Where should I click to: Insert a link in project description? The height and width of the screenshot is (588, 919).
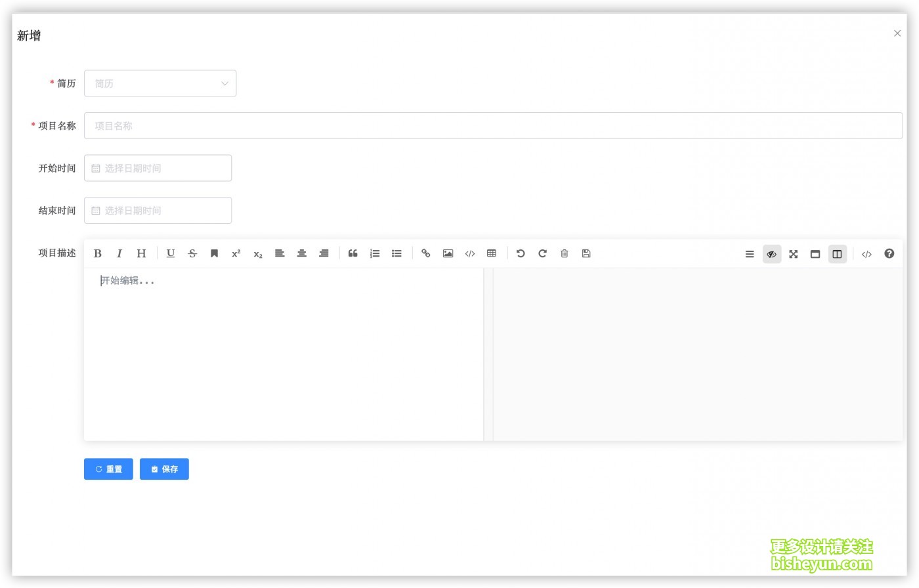click(425, 253)
